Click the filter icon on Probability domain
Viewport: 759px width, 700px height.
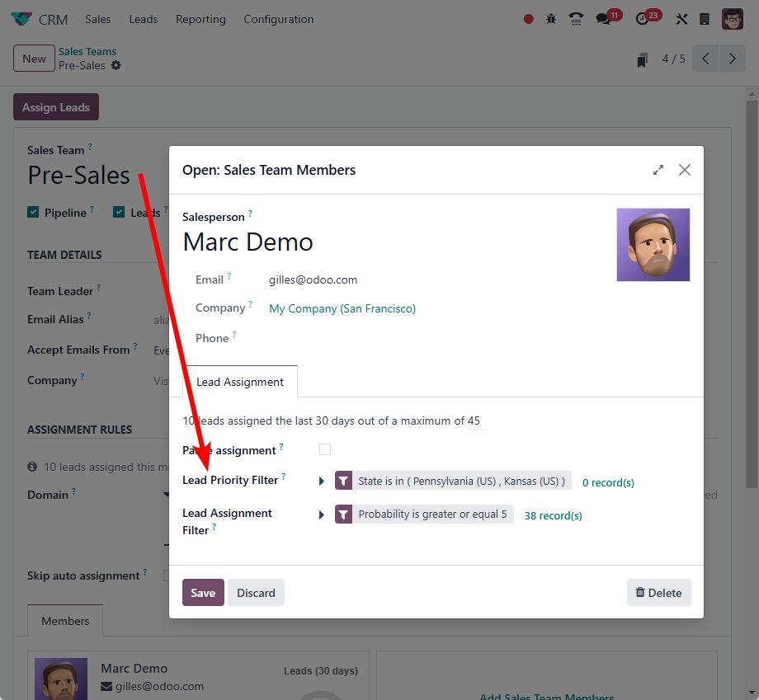[343, 514]
